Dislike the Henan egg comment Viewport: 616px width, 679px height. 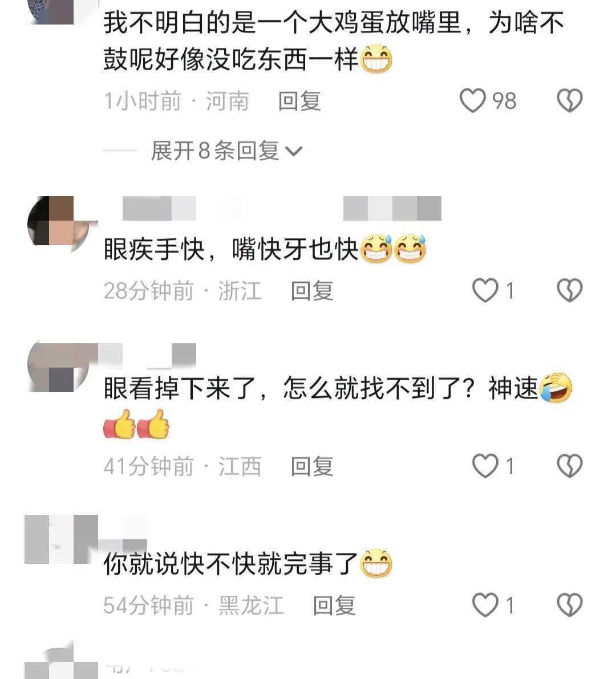(570, 100)
